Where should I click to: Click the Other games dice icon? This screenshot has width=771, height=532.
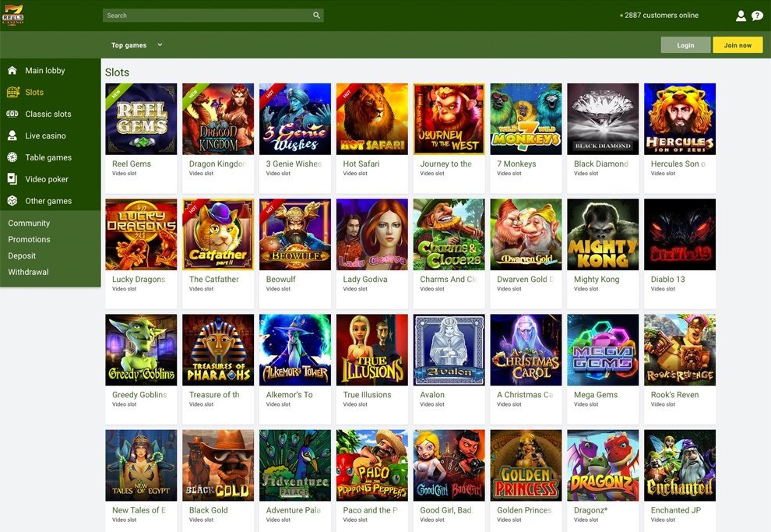(12, 201)
